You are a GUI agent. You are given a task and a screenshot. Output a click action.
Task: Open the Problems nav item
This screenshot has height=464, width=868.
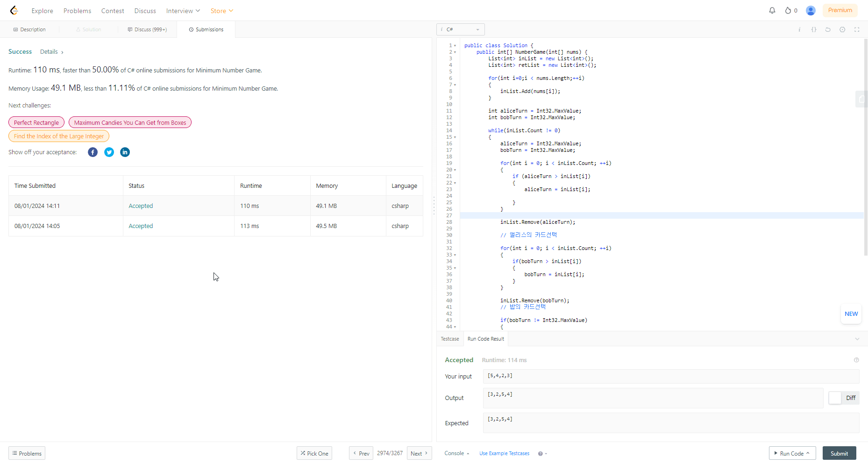(78, 11)
